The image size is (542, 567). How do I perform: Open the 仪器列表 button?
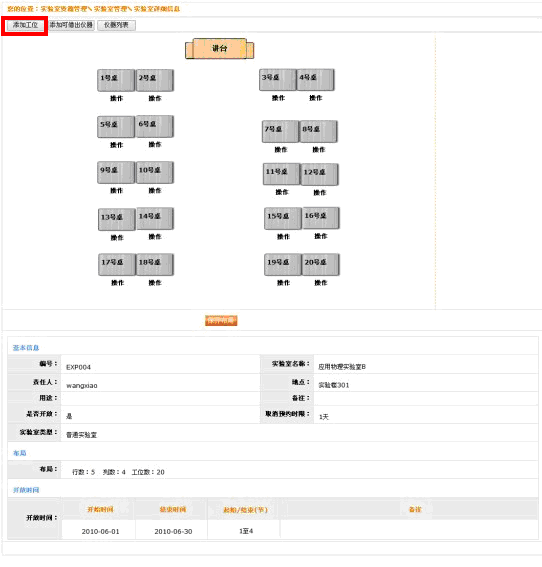[116, 25]
